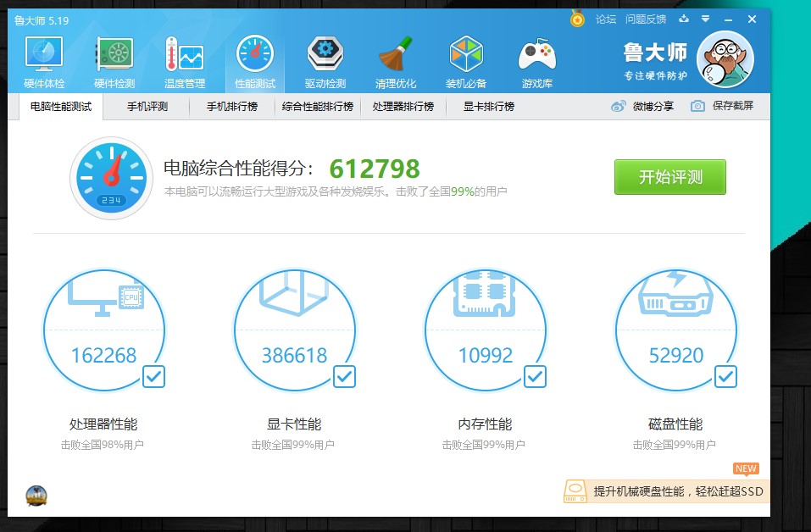Switch to the 电脑性能测试 tab
811x532 pixels.
tap(61, 107)
